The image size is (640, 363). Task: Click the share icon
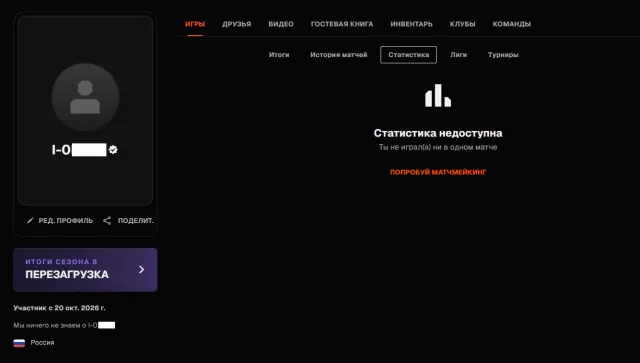(107, 220)
